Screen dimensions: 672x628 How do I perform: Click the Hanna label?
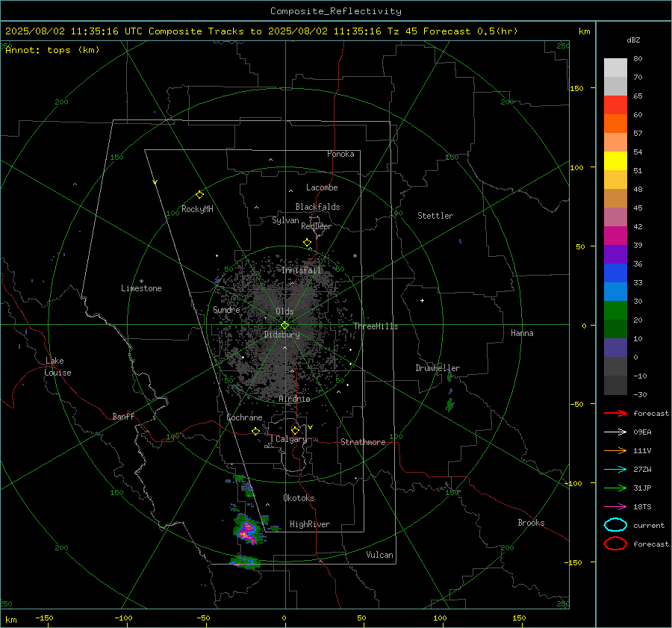coord(522,333)
